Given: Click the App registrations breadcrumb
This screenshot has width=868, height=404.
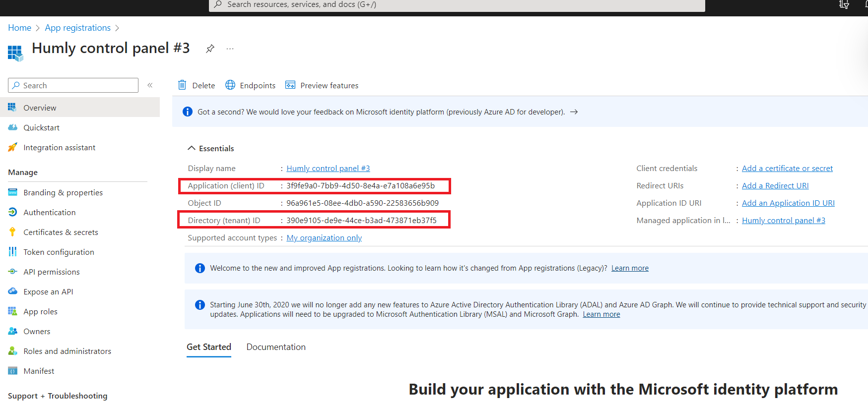Looking at the screenshot, I should point(78,28).
